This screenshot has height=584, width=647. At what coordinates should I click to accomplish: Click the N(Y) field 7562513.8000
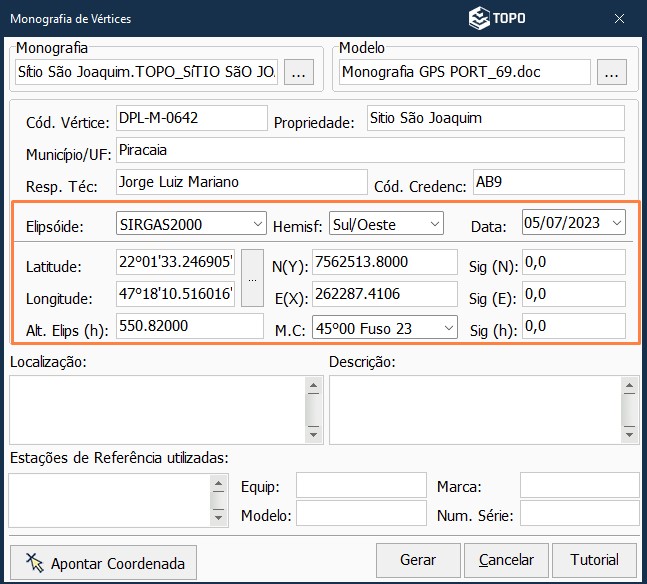(x=385, y=262)
